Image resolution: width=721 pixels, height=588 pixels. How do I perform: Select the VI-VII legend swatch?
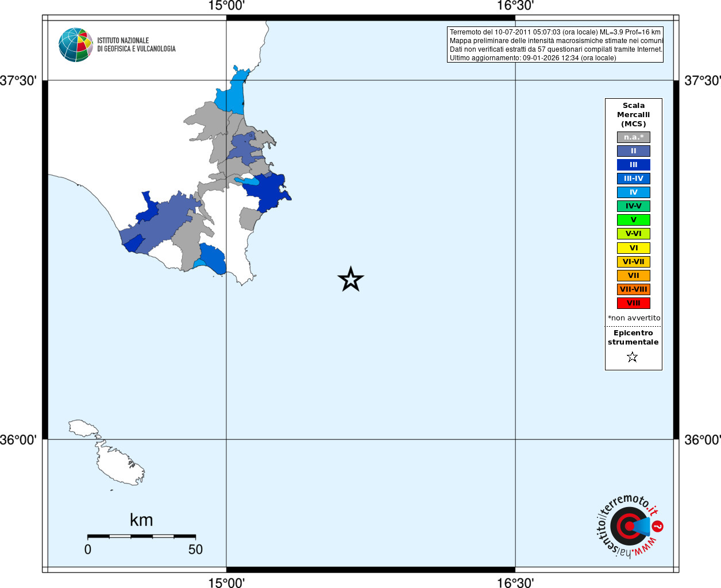(x=634, y=262)
